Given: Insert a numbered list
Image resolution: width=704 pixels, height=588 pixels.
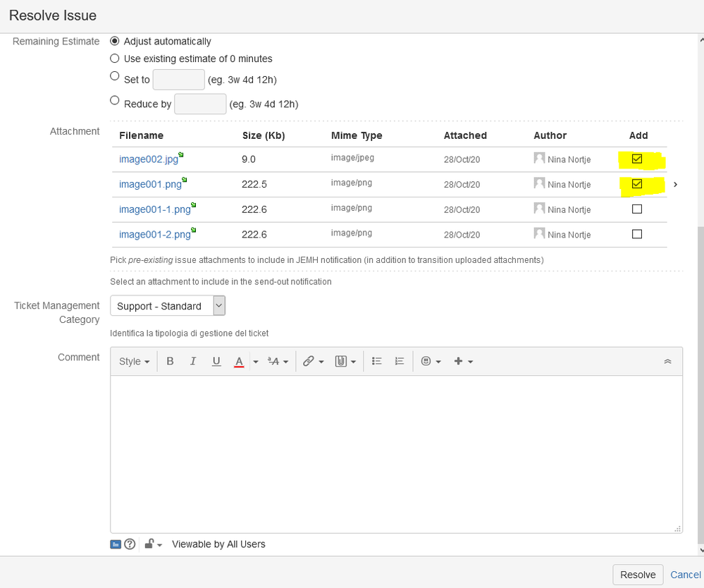Looking at the screenshot, I should click(x=399, y=361).
